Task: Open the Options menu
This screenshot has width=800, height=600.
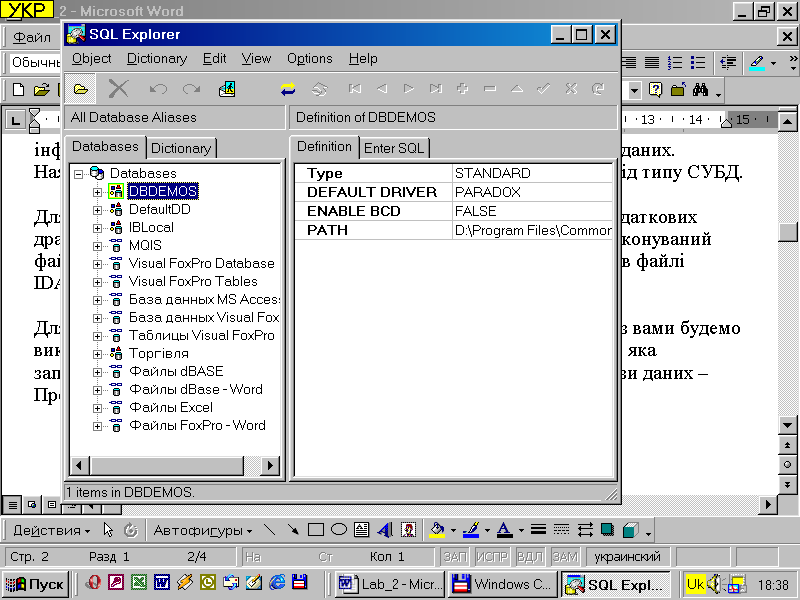Action: (x=310, y=59)
